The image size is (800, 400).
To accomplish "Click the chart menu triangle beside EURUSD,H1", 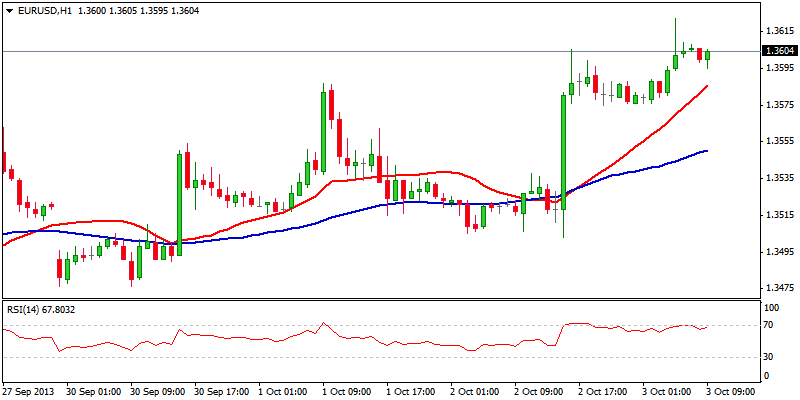I will point(9,11).
